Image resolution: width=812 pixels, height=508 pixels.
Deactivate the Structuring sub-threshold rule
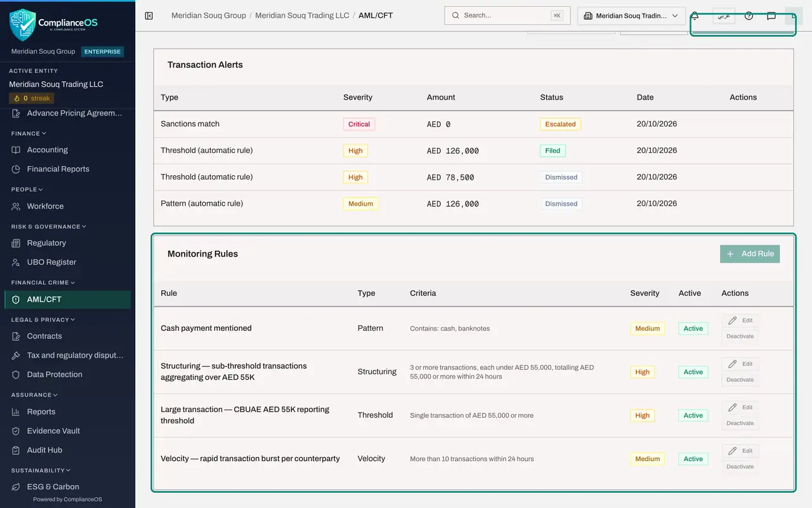point(740,380)
